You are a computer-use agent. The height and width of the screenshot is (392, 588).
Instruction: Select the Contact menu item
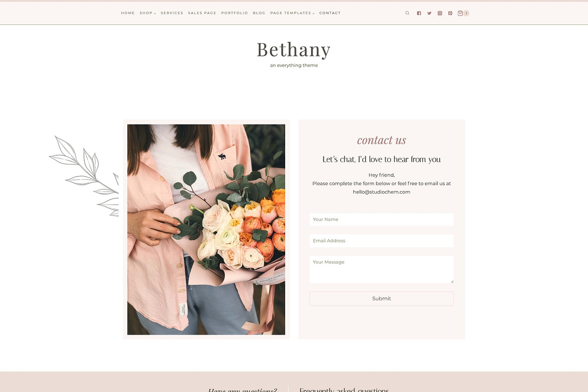pos(330,13)
